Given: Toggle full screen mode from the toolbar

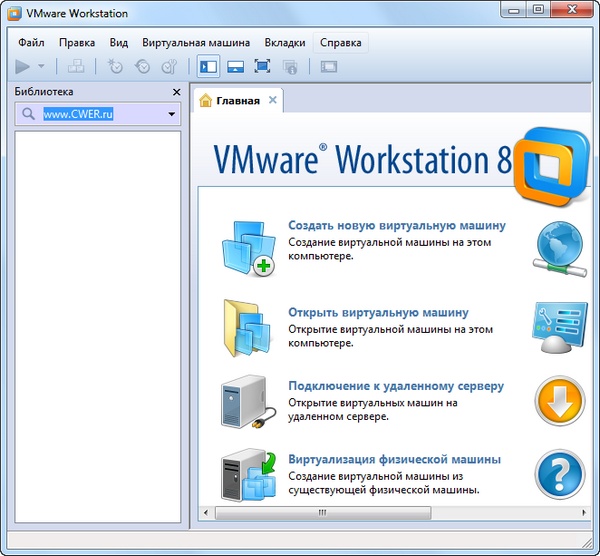Looking at the screenshot, I should (x=262, y=67).
